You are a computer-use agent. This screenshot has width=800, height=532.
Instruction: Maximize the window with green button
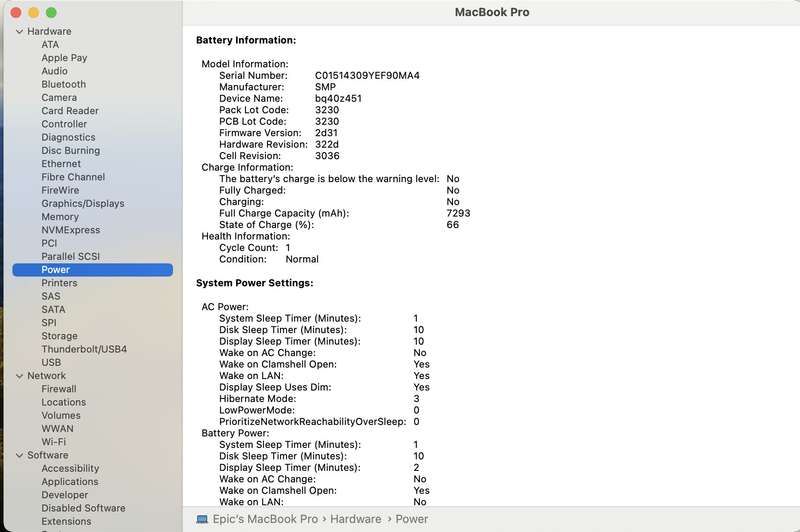coord(51,13)
